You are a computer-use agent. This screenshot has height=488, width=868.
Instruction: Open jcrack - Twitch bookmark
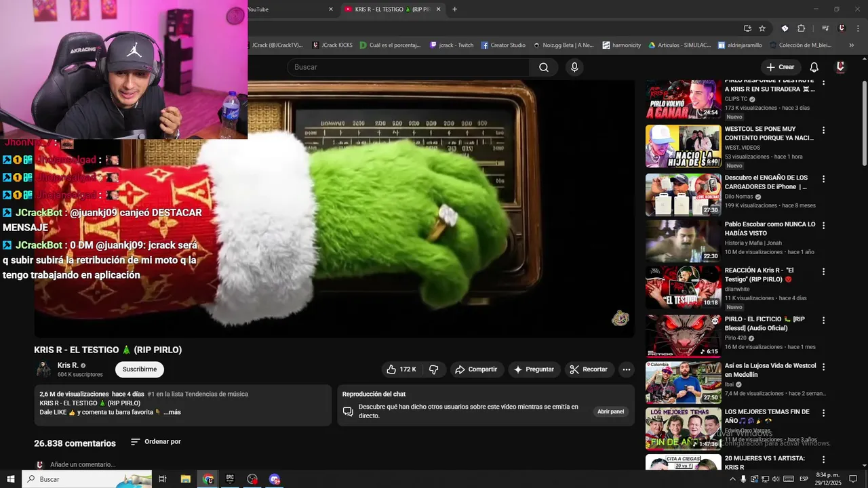click(x=452, y=45)
